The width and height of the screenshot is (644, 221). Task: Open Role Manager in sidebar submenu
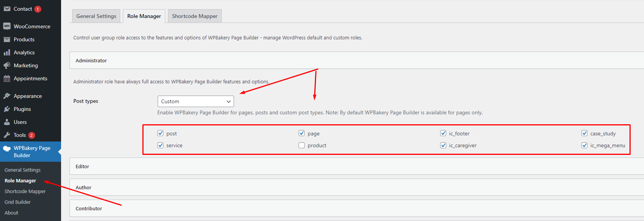click(x=20, y=180)
